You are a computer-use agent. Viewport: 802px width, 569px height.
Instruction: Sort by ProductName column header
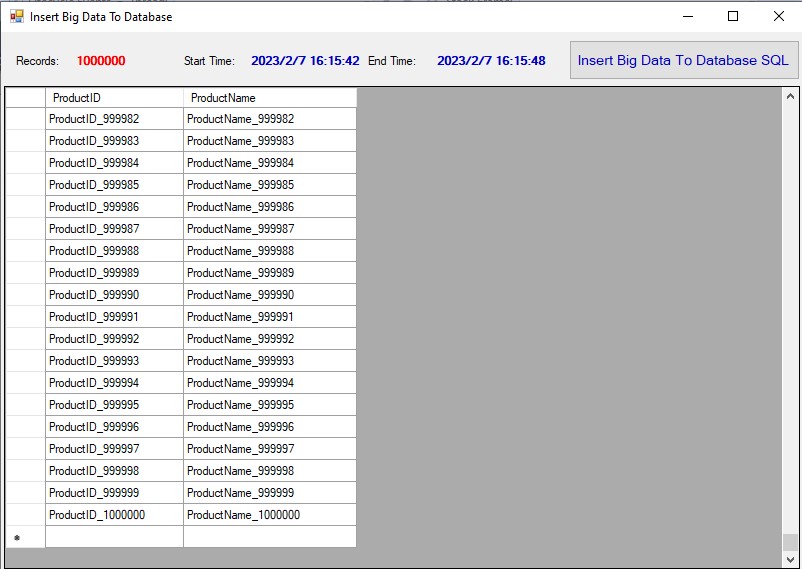270,98
